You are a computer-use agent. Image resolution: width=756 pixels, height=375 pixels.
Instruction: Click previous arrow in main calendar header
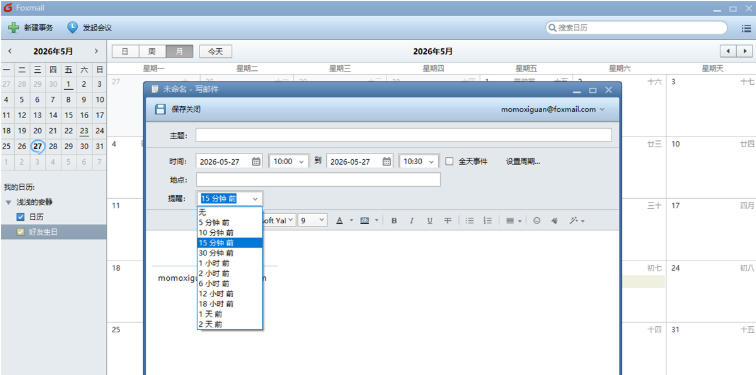click(728, 51)
